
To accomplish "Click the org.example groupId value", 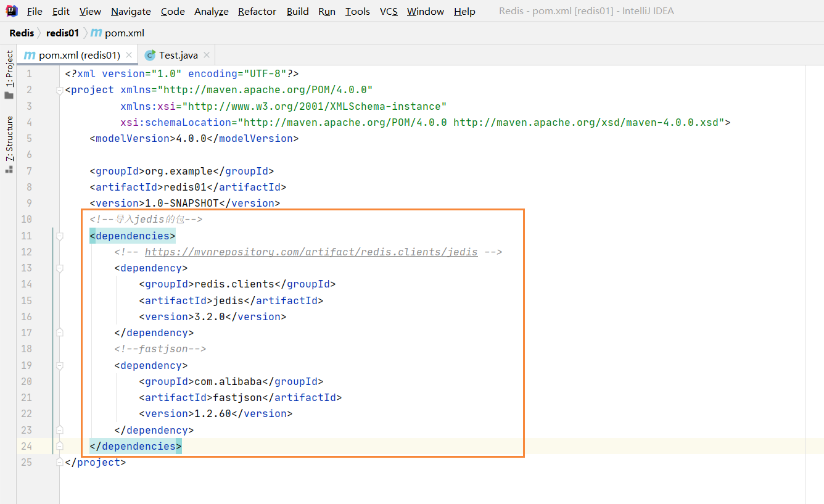I will click(x=179, y=171).
